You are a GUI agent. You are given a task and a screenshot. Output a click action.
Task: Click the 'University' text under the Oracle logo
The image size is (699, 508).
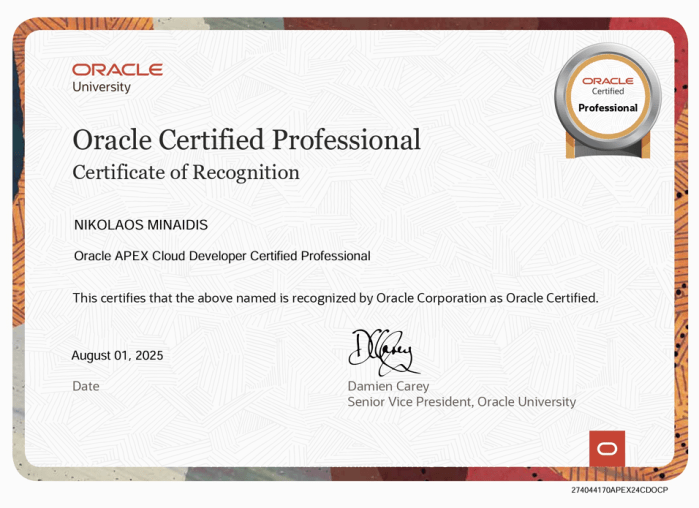tap(102, 87)
